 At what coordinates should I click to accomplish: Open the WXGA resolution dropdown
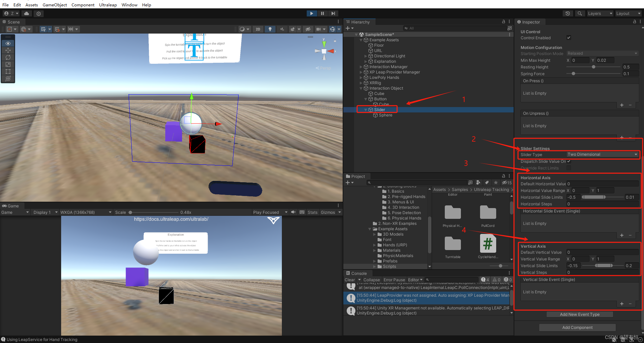[86, 212]
